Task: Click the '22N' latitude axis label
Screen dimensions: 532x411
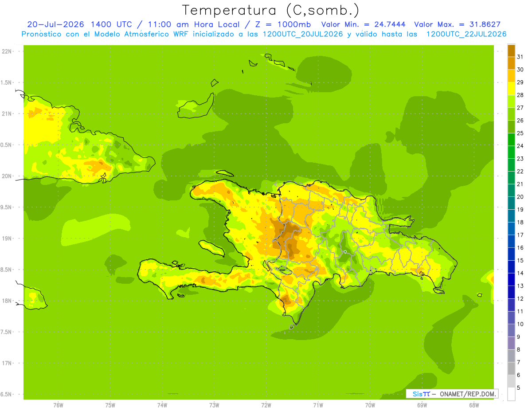Action: pyautogui.click(x=6, y=51)
